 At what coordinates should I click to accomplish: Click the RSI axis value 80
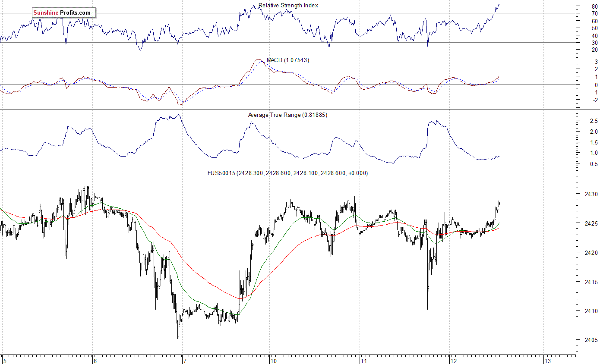pyautogui.click(x=595, y=6)
